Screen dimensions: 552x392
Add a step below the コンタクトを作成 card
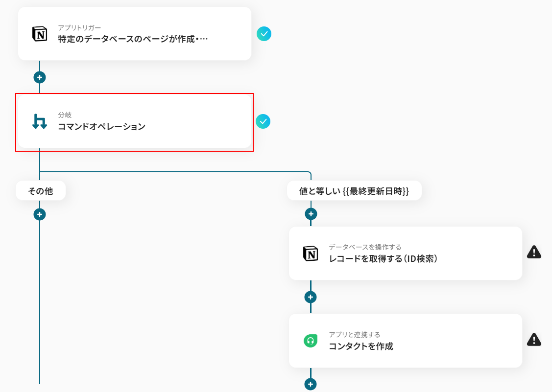tap(311, 384)
